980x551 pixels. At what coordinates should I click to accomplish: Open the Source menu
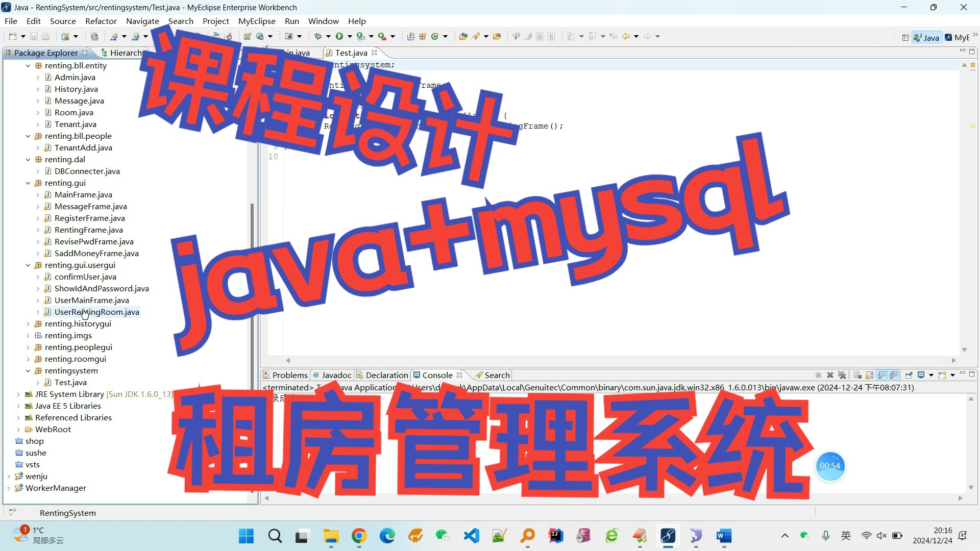[63, 21]
